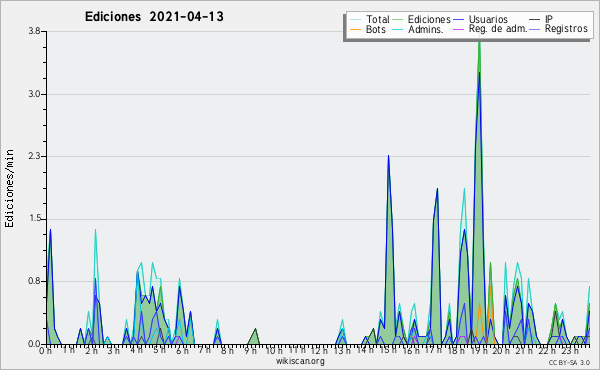Click the y-axis value 3.0
Viewport: 600px width, 370px height.
(34, 94)
